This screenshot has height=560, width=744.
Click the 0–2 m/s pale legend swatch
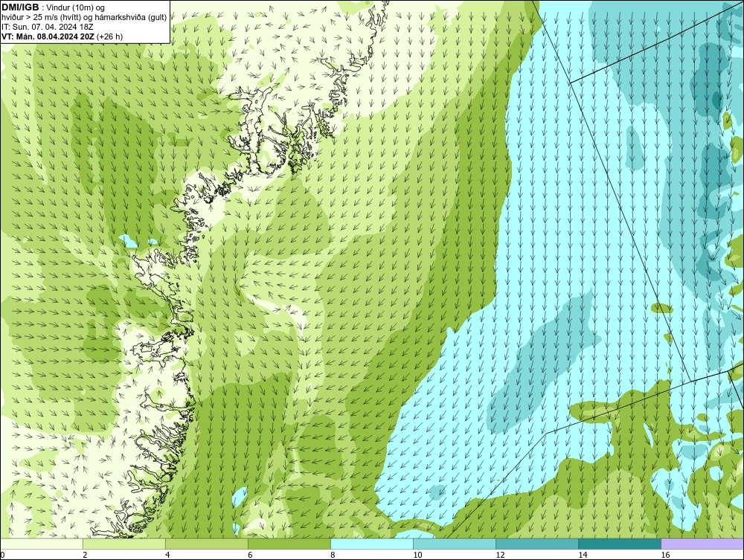42,544
